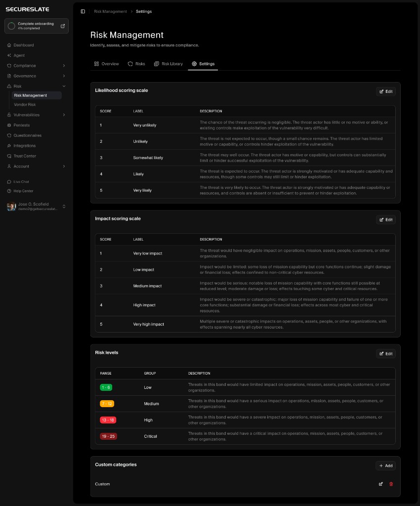Switch to the Risk Library tab
Screen dimensions: 420x506
(168, 64)
